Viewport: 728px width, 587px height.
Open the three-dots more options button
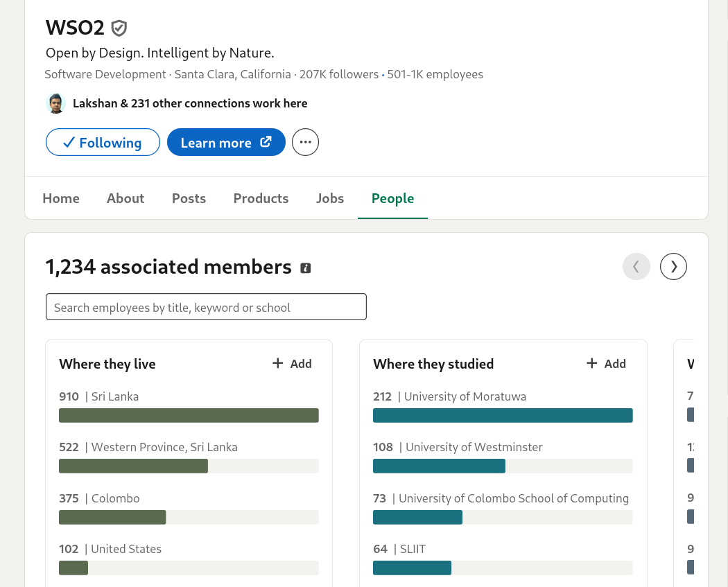point(305,142)
